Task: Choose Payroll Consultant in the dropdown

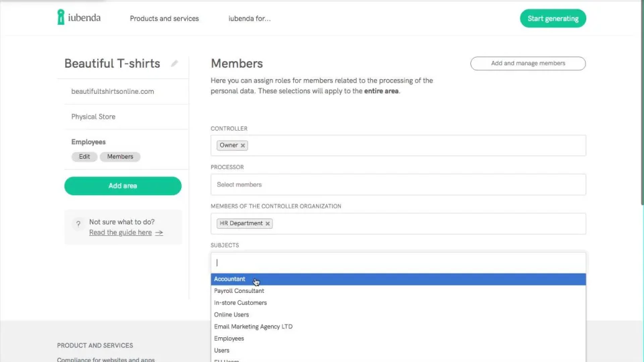Action: (239, 291)
